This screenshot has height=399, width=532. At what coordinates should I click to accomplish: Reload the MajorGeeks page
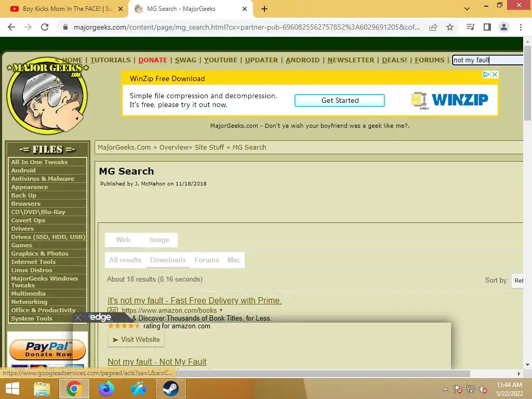pos(45,27)
